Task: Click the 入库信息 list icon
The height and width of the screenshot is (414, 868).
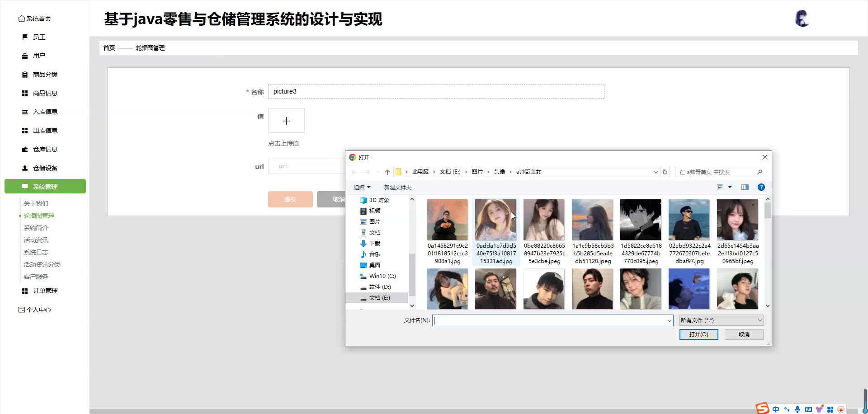Action: (x=25, y=112)
